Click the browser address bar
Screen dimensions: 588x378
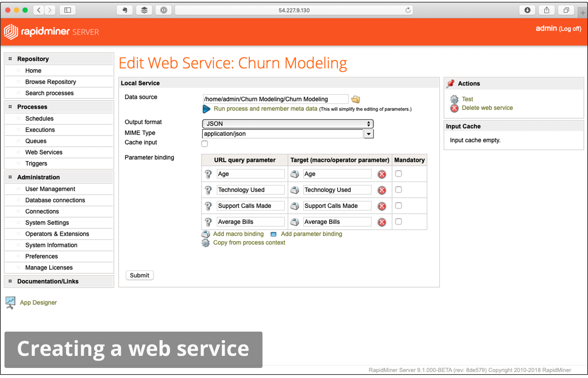click(x=294, y=10)
